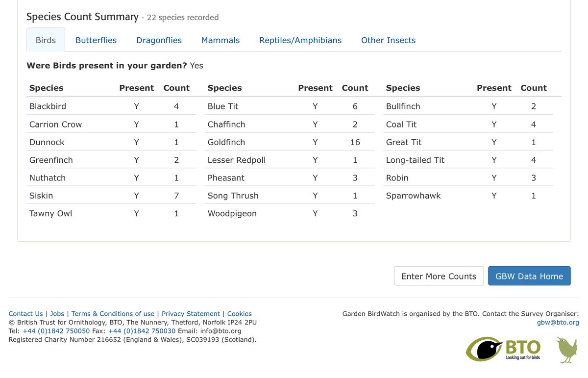Click the Enter More Counts button
The width and height of the screenshot is (588, 378).
coord(439,276)
